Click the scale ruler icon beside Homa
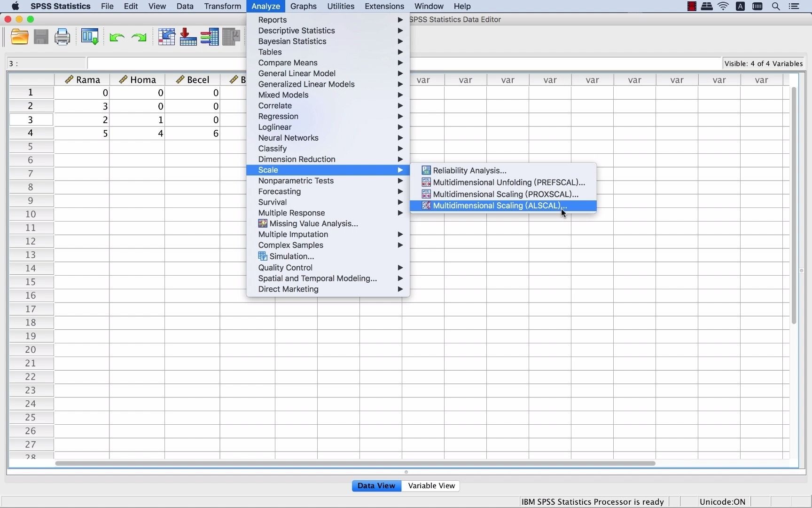The width and height of the screenshot is (812, 508). tap(124, 79)
